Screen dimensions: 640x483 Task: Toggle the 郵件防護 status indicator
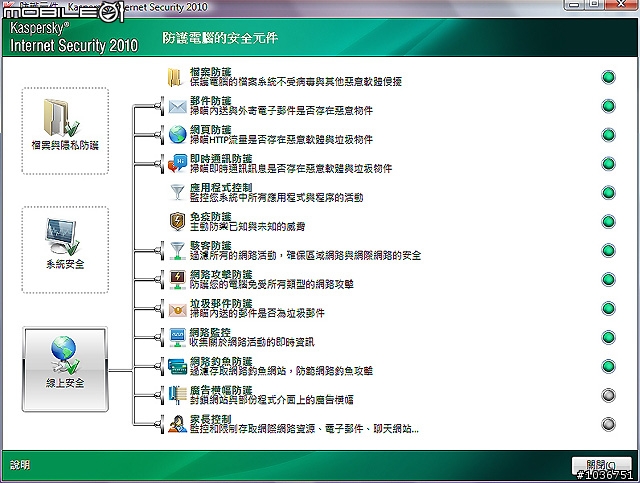[608, 106]
